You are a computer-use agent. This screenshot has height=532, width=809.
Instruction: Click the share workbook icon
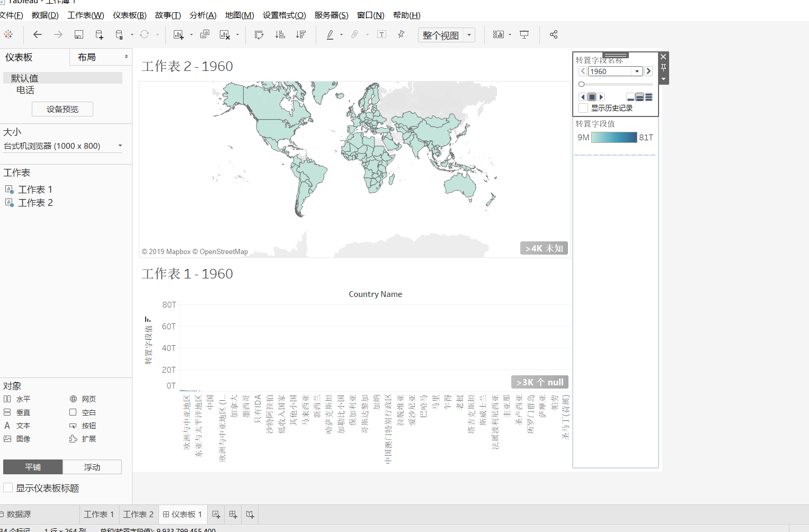tap(553, 34)
